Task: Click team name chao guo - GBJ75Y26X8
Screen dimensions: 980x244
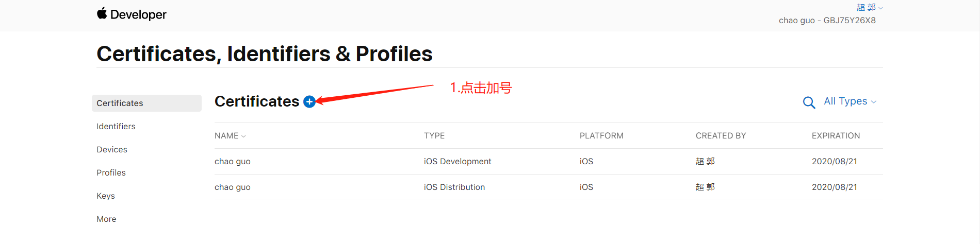Action: 827,21
